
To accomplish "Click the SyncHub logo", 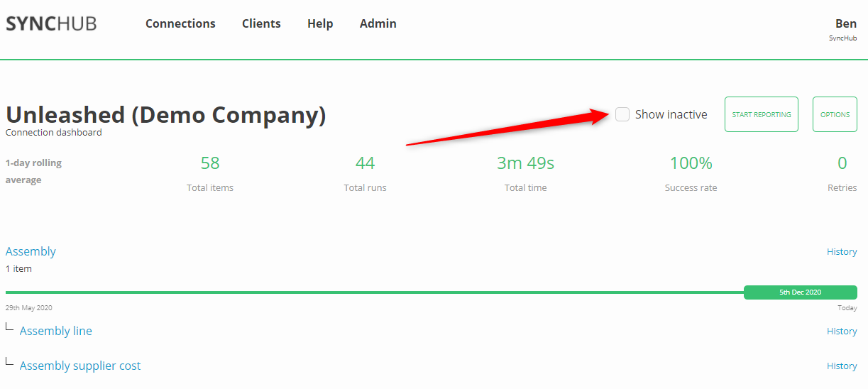I will pyautogui.click(x=51, y=23).
